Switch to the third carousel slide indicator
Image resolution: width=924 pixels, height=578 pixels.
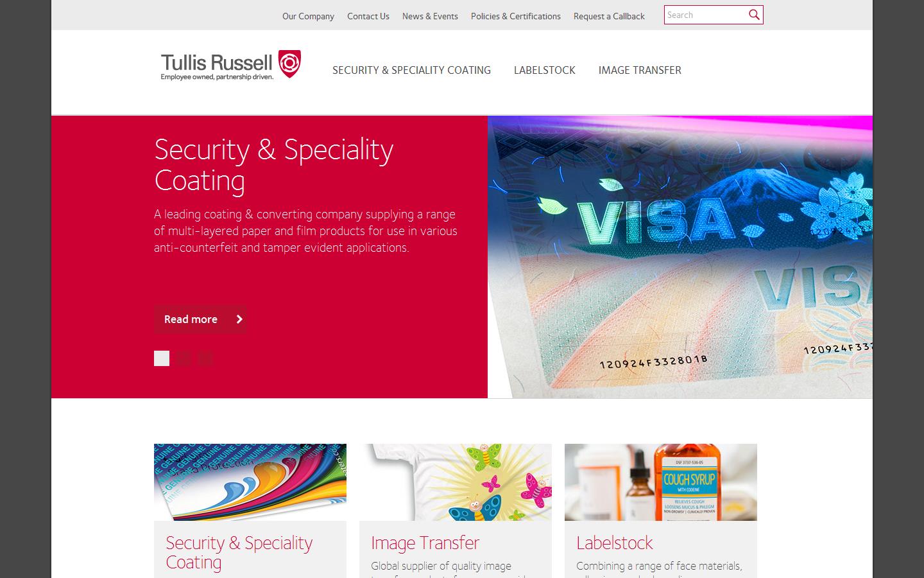pos(205,358)
